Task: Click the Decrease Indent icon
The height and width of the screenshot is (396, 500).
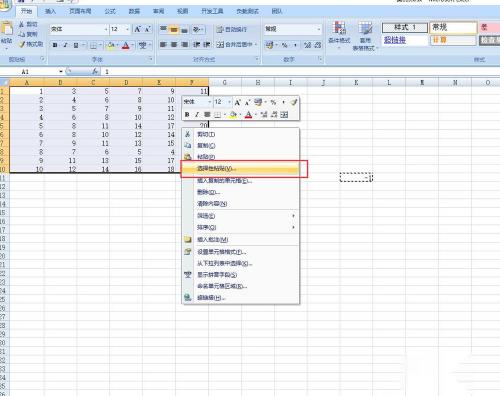Action: tap(197, 44)
